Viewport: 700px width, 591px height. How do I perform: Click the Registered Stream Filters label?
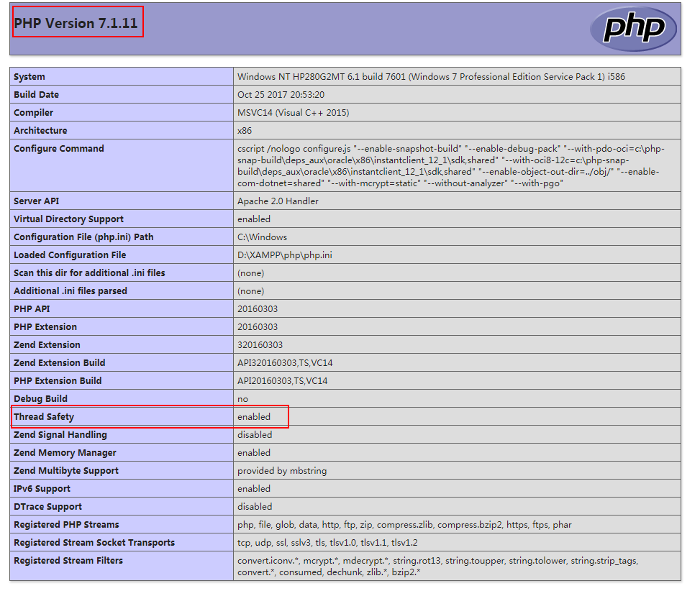(x=68, y=560)
